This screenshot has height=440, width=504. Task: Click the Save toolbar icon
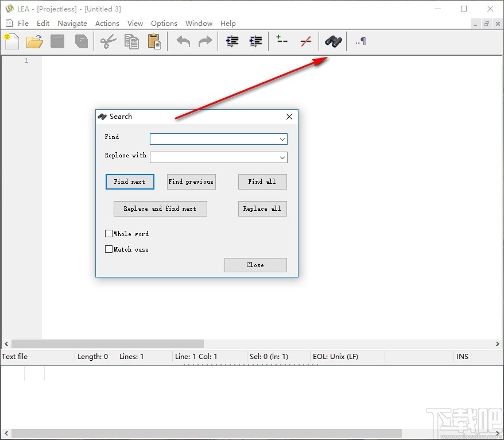coord(57,41)
